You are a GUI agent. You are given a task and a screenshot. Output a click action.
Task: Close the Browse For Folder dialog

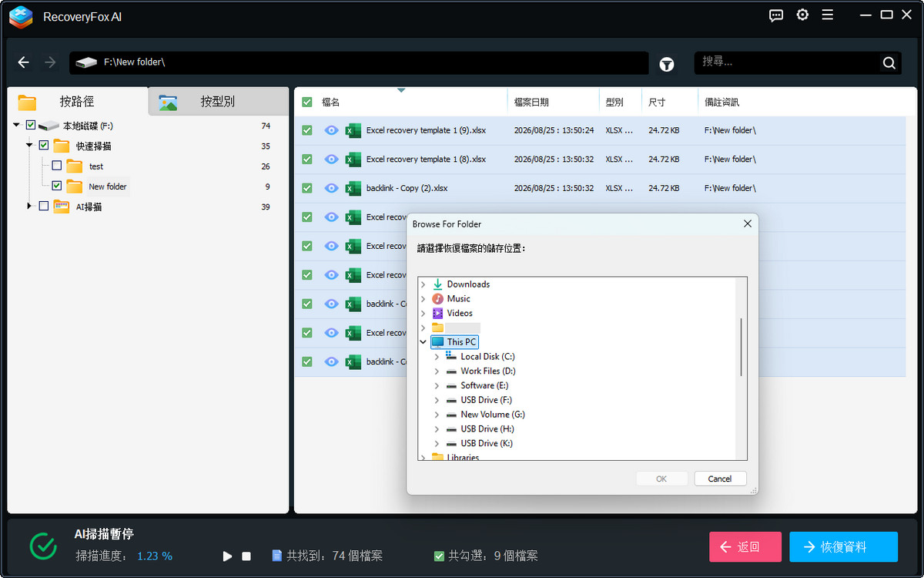[747, 224]
